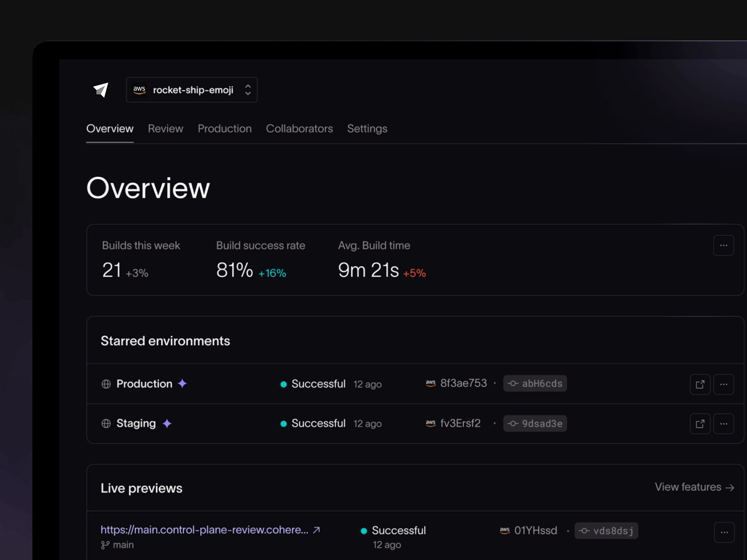
Task: Open more options for the live preview row
Action: tap(724, 532)
